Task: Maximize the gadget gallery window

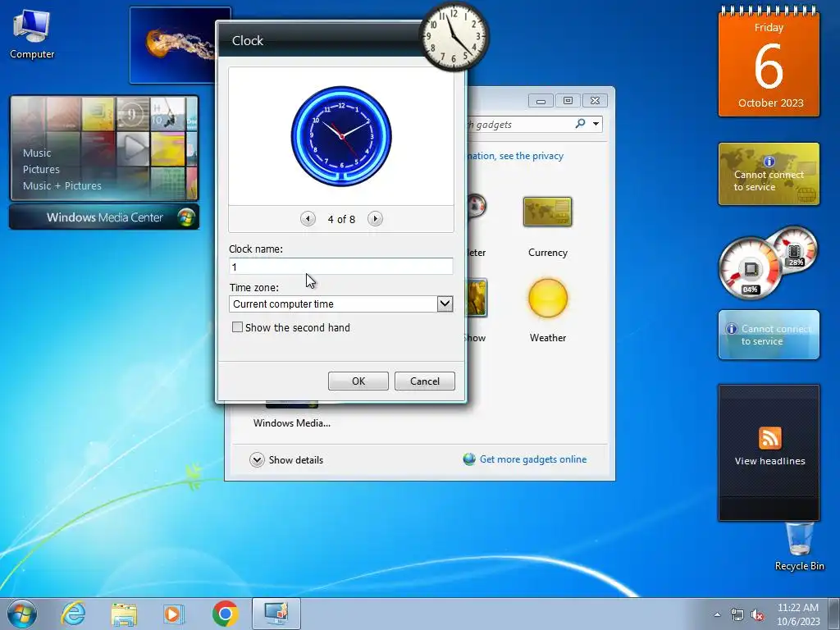Action: pos(568,101)
